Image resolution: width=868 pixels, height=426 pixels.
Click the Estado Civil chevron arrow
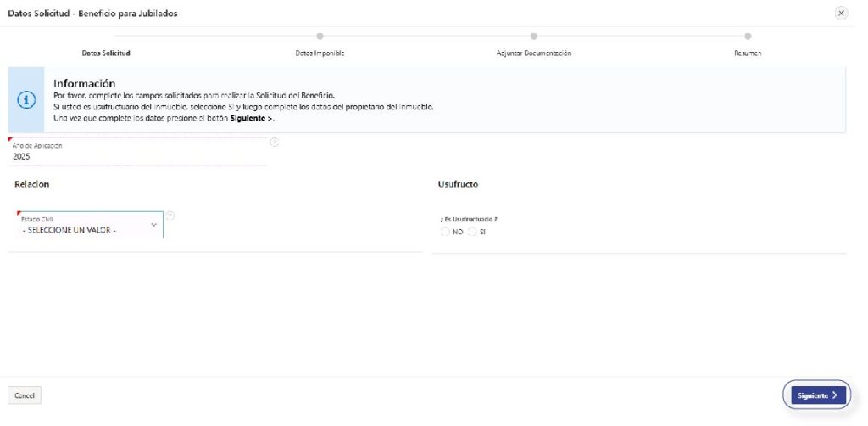pyautogui.click(x=153, y=225)
